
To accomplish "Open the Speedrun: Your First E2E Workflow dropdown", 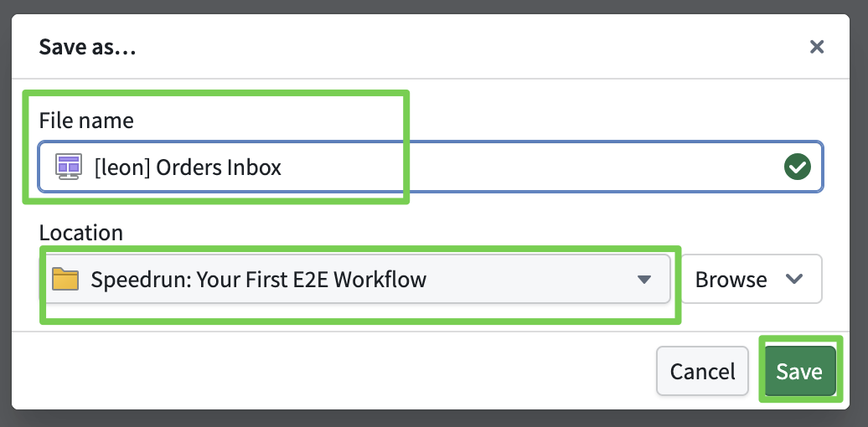I will pyautogui.click(x=356, y=280).
